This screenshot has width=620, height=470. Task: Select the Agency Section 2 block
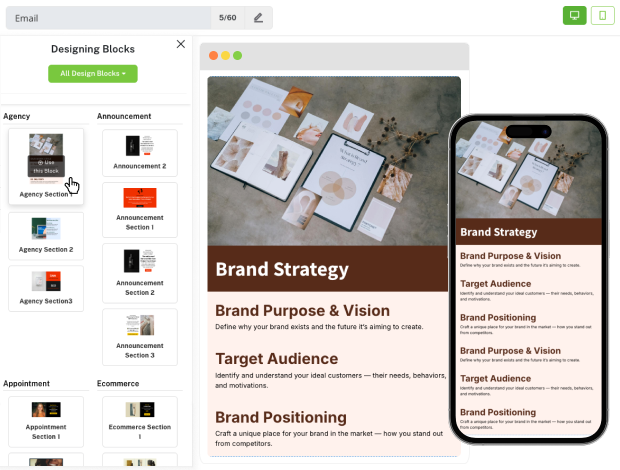(46, 235)
